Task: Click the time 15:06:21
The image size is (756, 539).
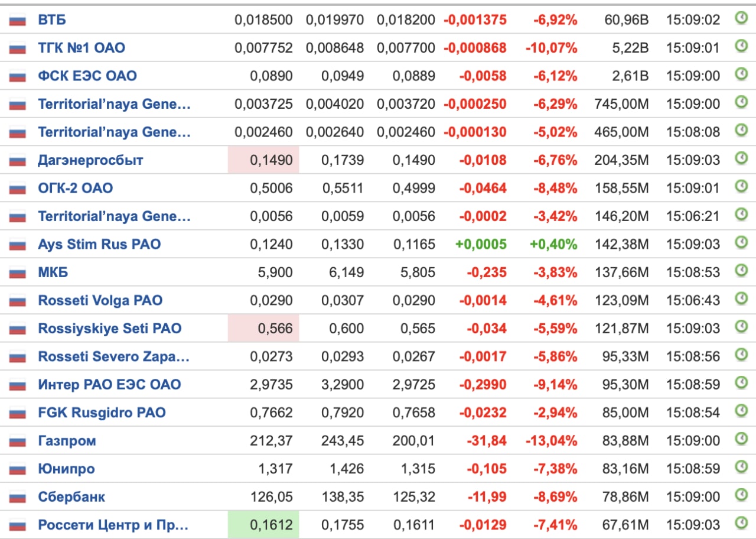Action: click(x=693, y=216)
